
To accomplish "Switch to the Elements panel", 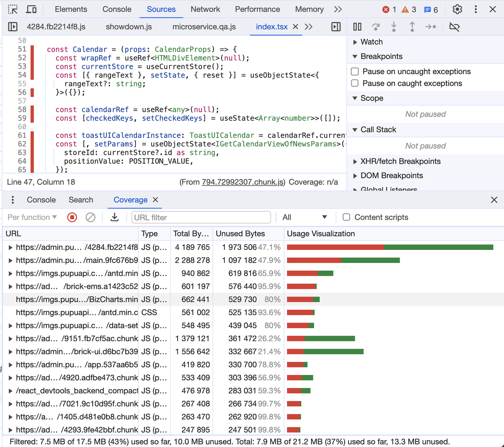I will [x=71, y=9].
